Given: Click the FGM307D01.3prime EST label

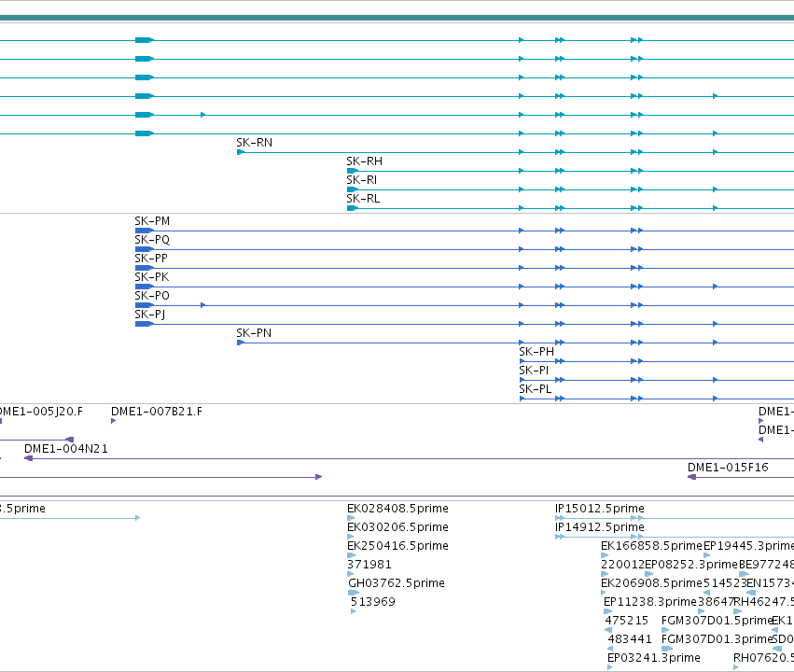Looking at the screenshot, I should tap(717, 639).
